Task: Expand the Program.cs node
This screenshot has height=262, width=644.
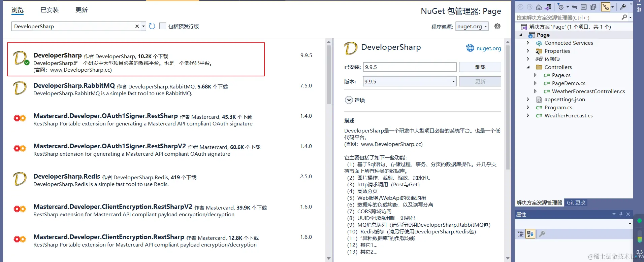Action: [x=528, y=108]
